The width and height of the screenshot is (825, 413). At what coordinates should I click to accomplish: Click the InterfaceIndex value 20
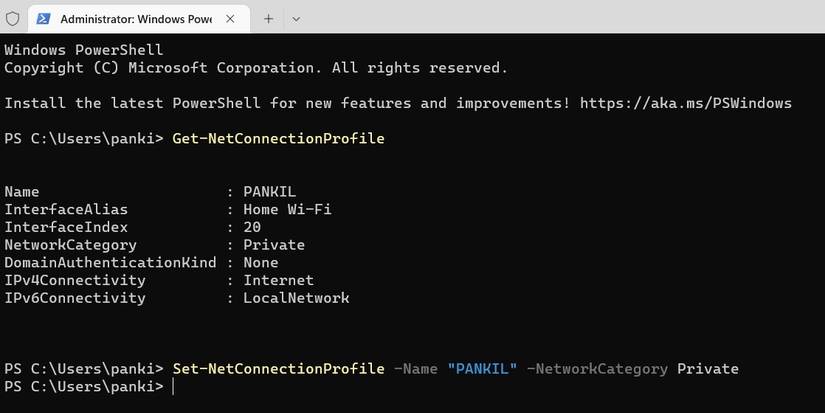(x=252, y=227)
